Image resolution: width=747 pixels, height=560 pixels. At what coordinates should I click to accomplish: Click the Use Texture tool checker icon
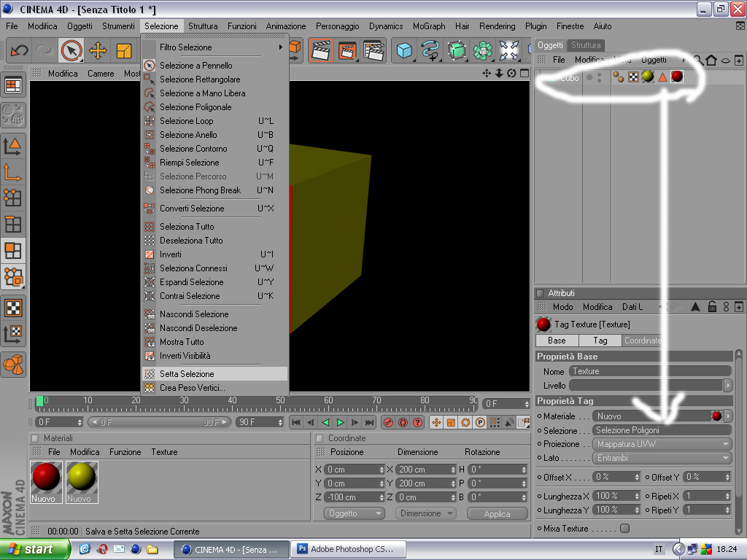pos(13,308)
